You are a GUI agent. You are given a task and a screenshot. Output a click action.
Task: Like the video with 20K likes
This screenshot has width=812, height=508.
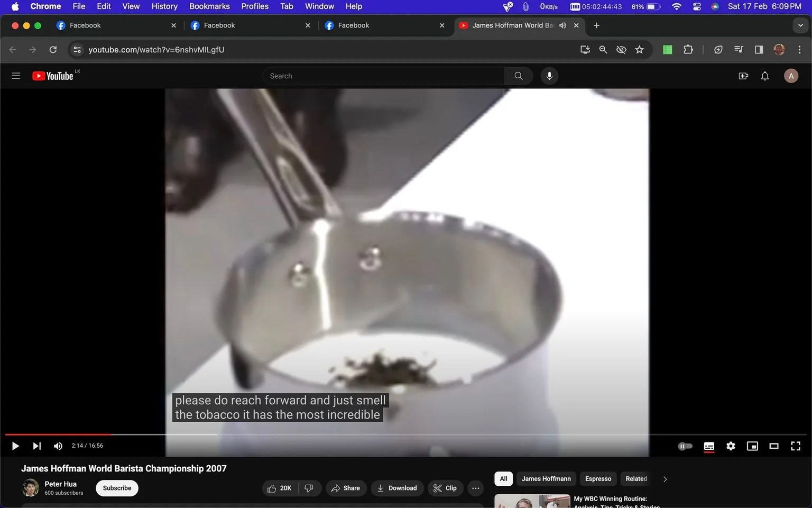(x=280, y=488)
